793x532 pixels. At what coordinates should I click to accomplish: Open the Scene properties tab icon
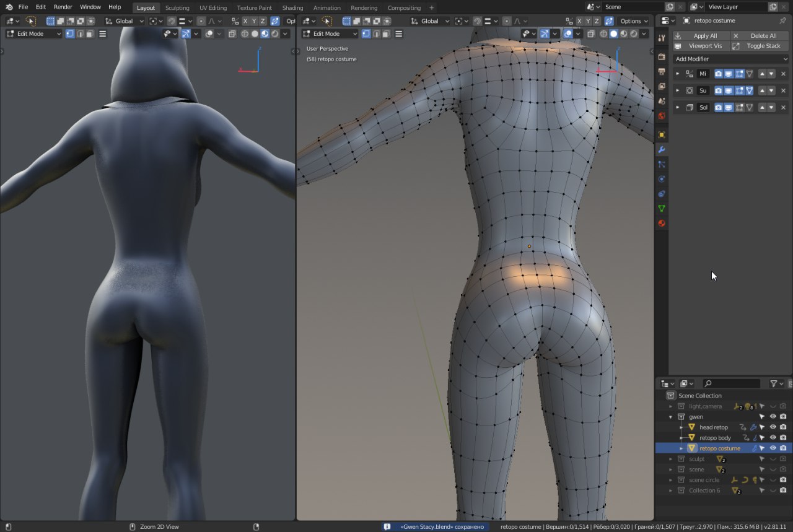click(x=662, y=101)
